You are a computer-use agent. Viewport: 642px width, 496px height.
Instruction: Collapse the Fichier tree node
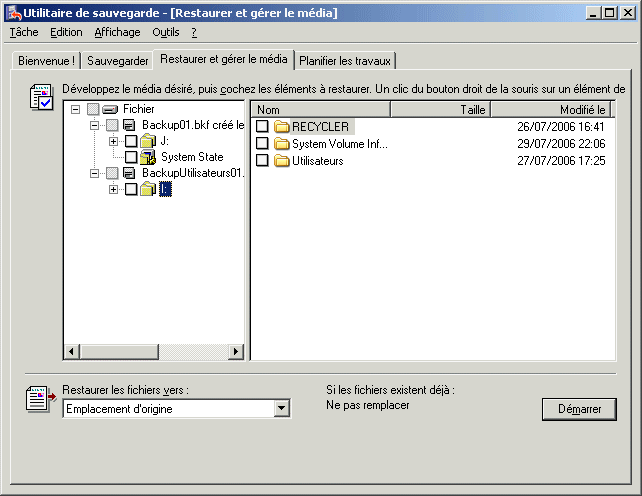77,109
